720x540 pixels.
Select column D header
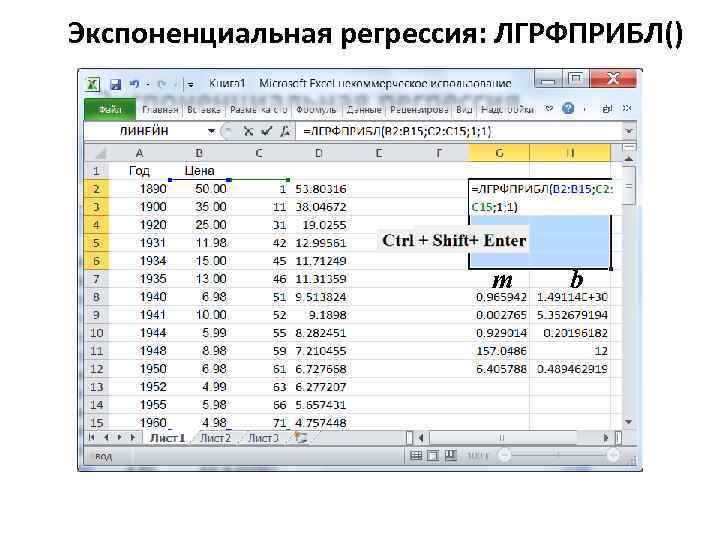pyautogui.click(x=319, y=153)
